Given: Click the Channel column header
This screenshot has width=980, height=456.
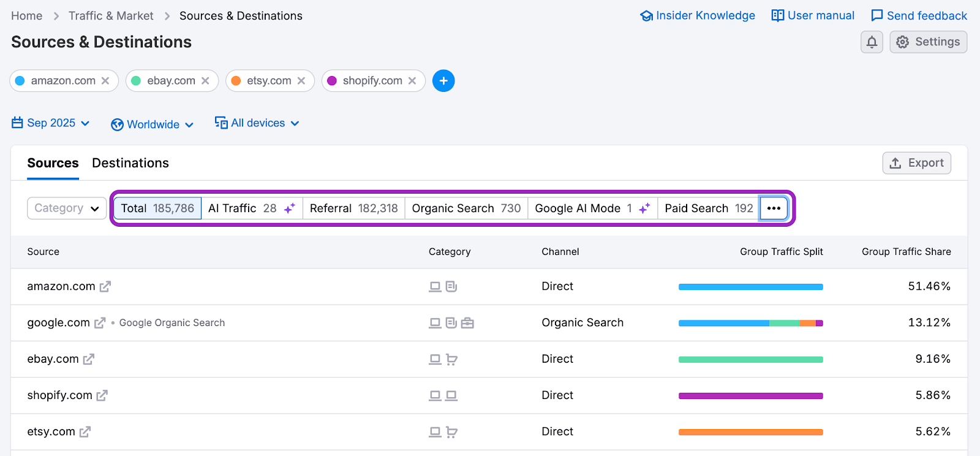Looking at the screenshot, I should 560,252.
